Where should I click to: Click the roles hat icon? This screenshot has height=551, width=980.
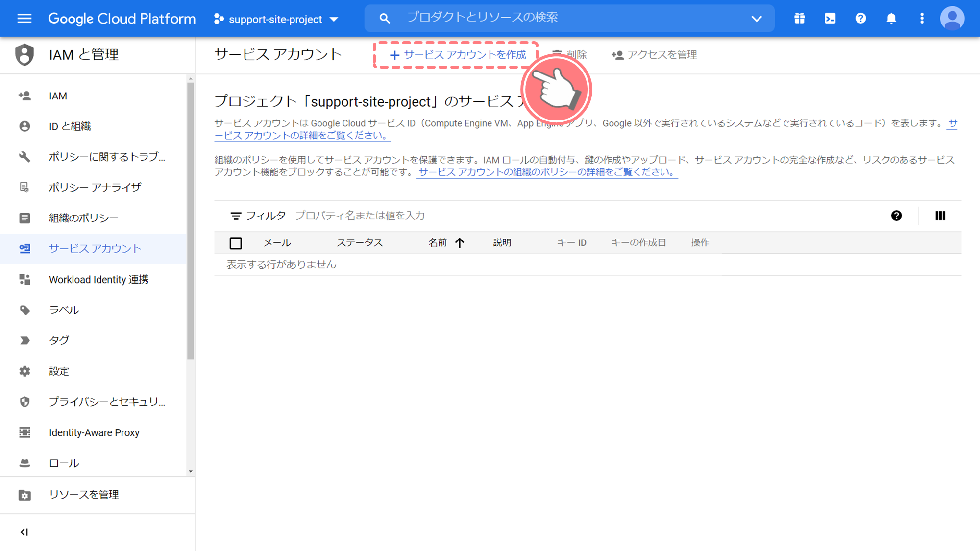click(x=24, y=463)
